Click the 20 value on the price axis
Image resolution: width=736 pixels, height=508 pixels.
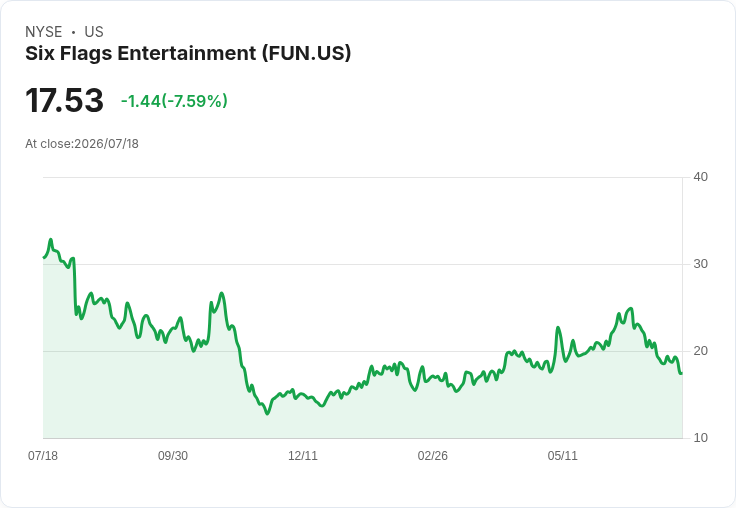(x=700, y=351)
